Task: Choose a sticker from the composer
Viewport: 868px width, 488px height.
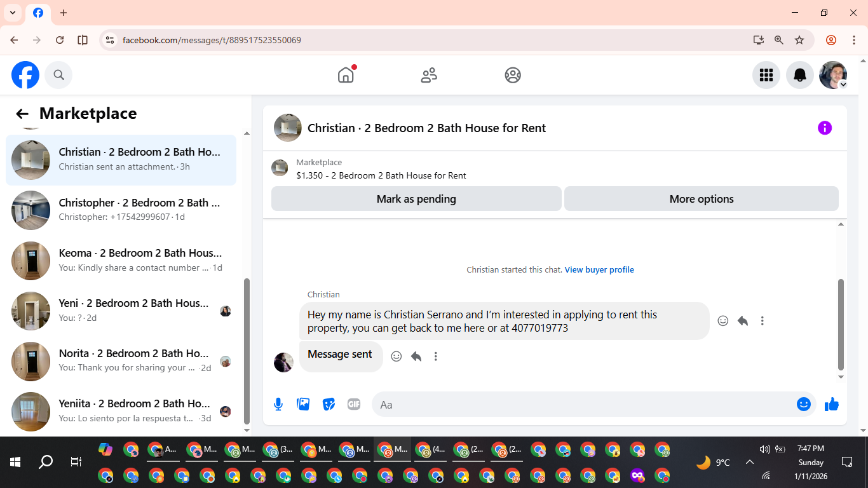Action: (329, 404)
